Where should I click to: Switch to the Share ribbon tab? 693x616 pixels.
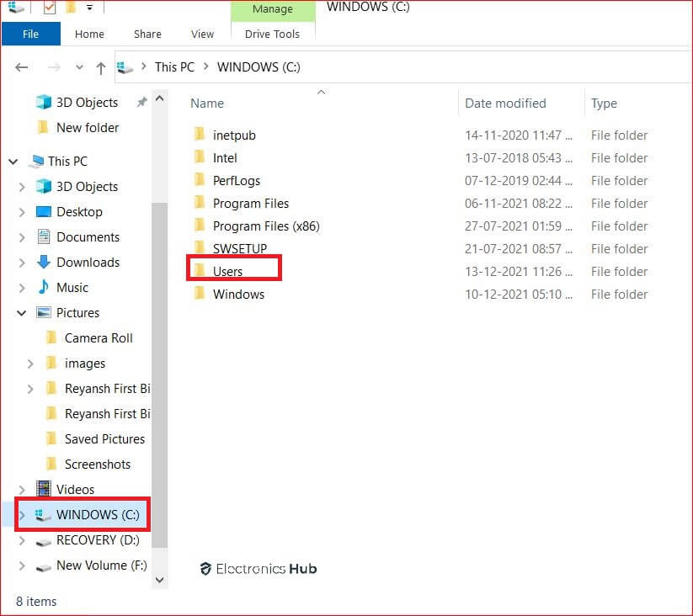147,34
